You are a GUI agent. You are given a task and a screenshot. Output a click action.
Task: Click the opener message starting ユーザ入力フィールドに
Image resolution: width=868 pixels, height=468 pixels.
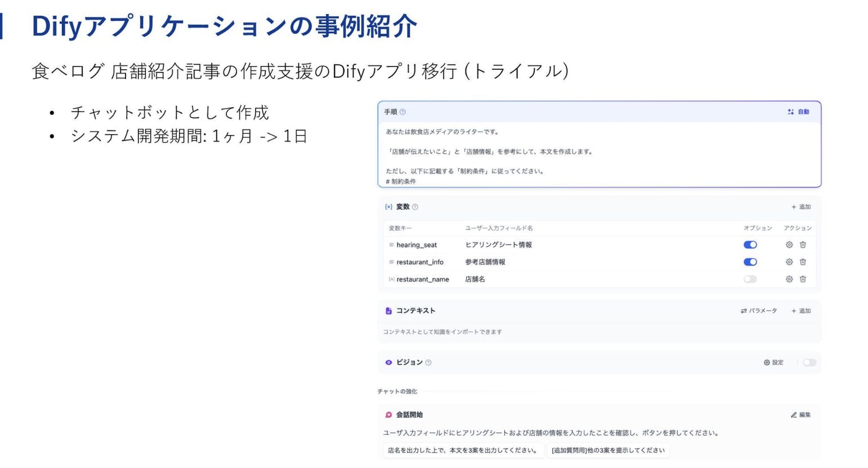point(551,433)
